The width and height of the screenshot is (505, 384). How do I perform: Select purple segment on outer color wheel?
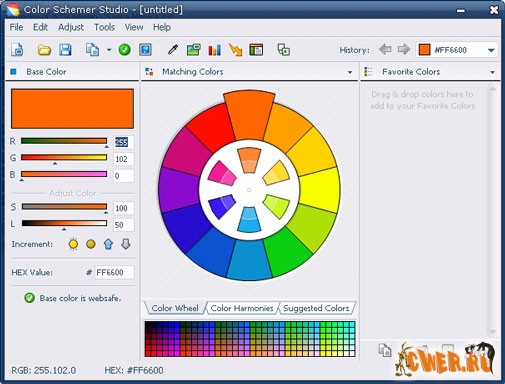(x=178, y=190)
